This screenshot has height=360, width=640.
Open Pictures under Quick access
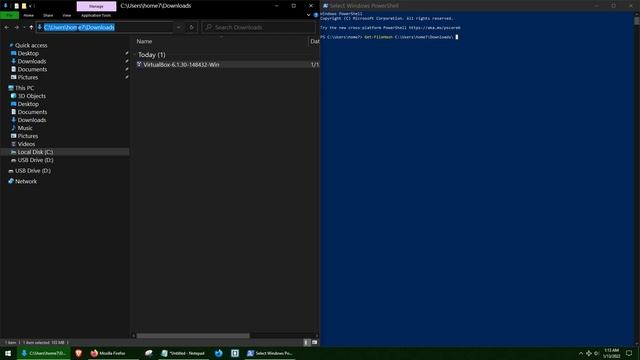(27, 77)
